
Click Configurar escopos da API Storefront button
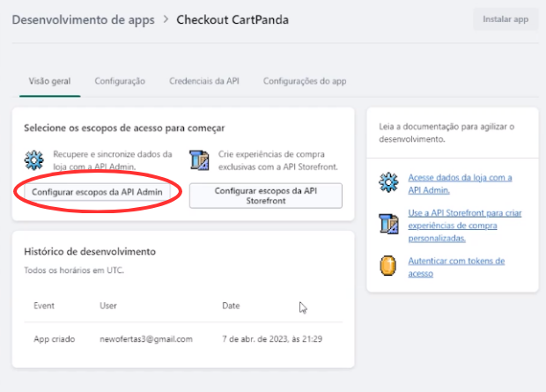266,196
